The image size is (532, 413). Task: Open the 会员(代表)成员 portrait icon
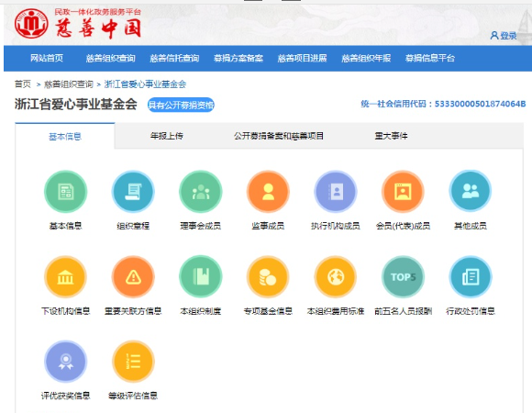coord(403,192)
